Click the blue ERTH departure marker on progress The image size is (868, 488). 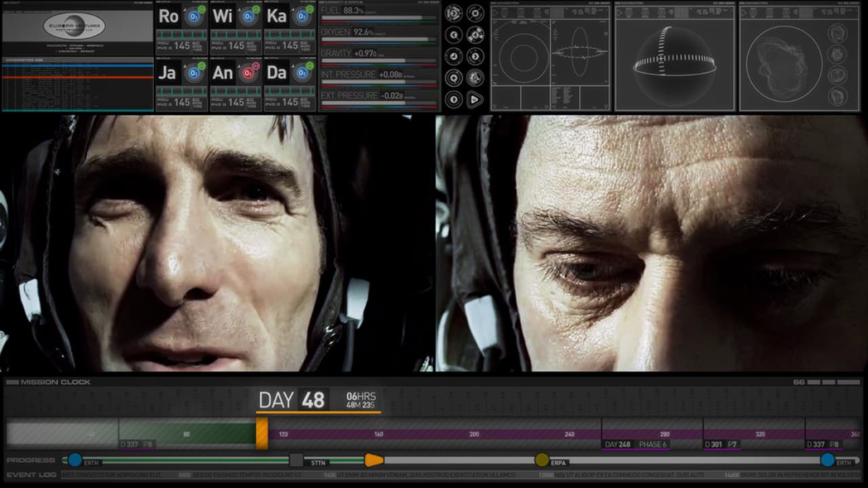[75, 460]
